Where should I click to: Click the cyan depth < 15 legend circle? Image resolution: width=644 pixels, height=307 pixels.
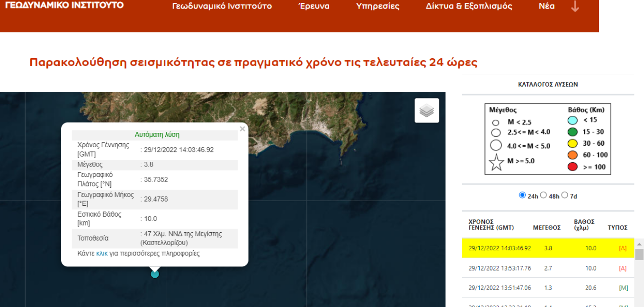click(572, 120)
